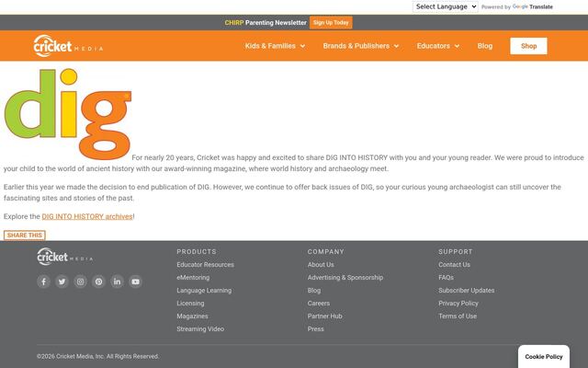Go to Blog in the top navigation
The image size is (588, 368).
click(485, 46)
